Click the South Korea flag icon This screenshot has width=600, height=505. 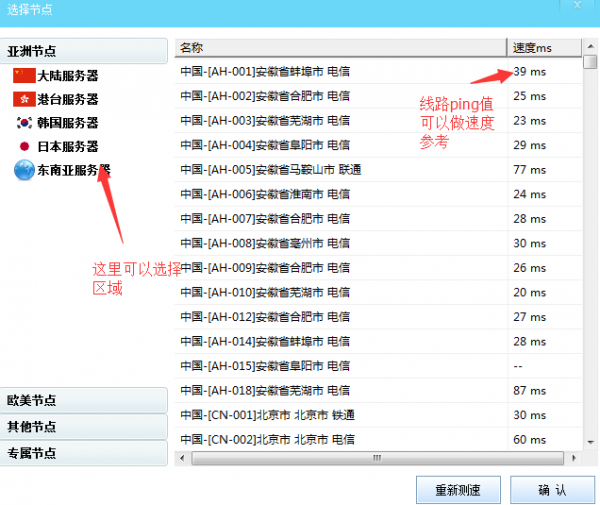[x=23, y=123]
